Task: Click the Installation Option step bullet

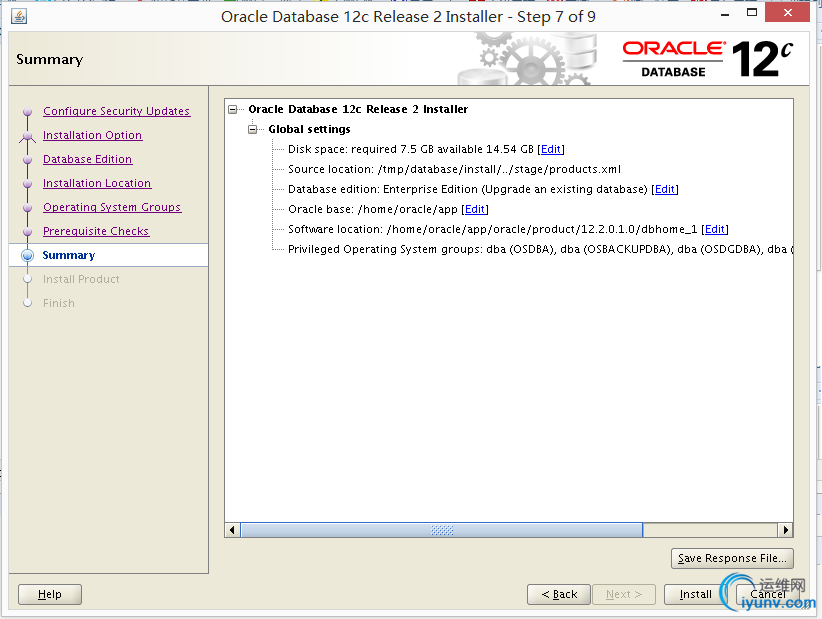Action: (28, 136)
